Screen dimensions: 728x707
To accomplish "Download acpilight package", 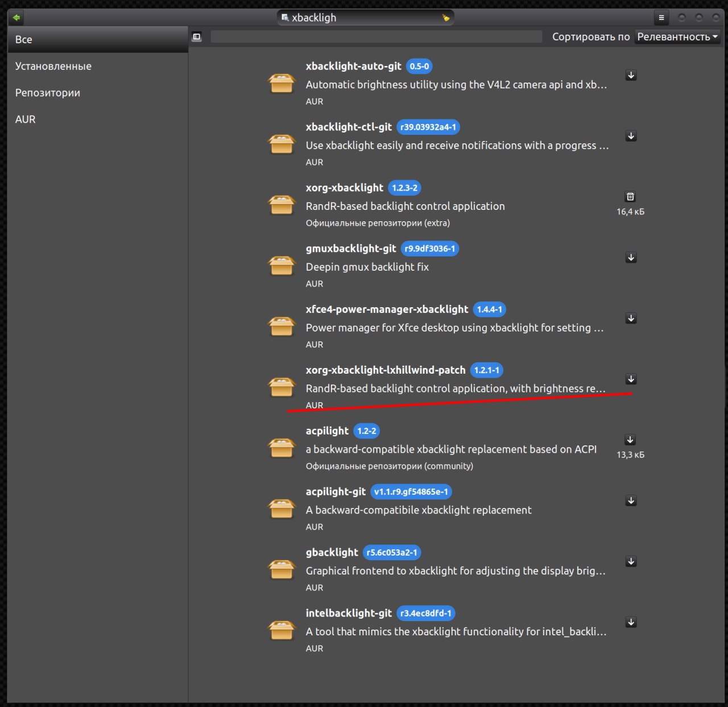I will 630,440.
